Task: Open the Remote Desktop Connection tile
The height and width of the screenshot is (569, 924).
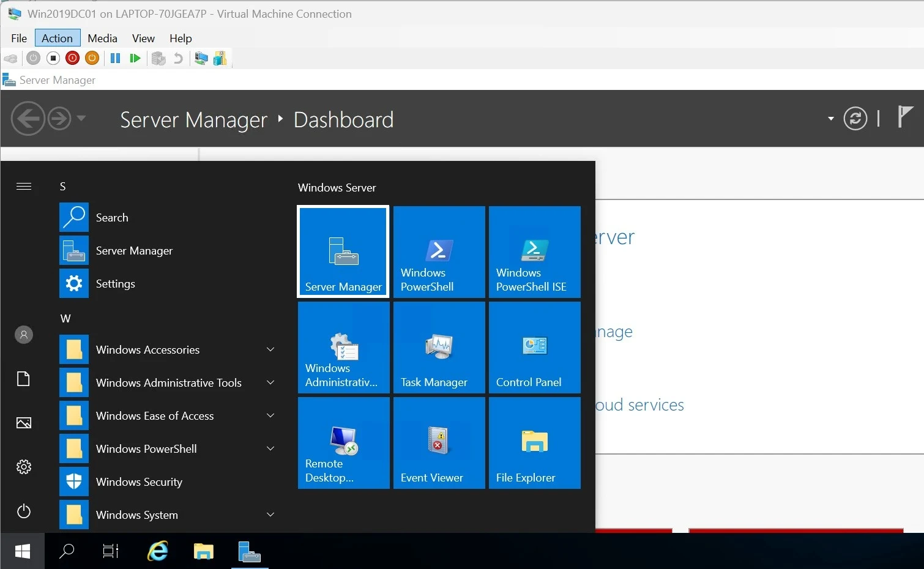Action: (343, 442)
